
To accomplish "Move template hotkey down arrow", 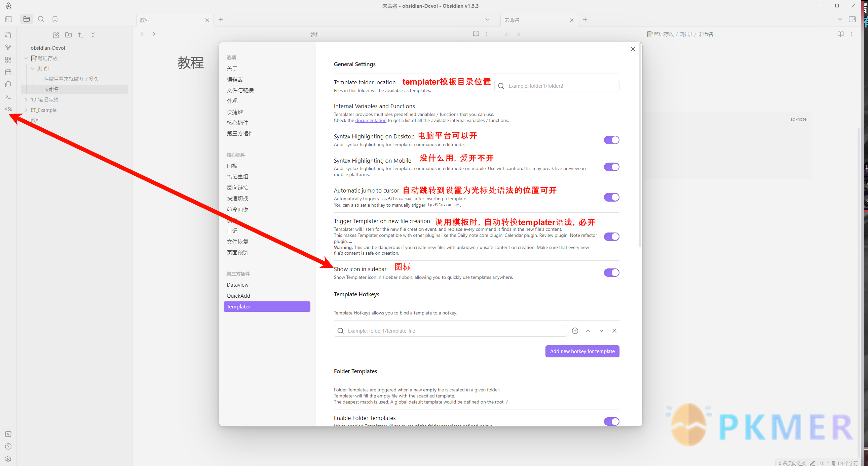I will (x=601, y=331).
